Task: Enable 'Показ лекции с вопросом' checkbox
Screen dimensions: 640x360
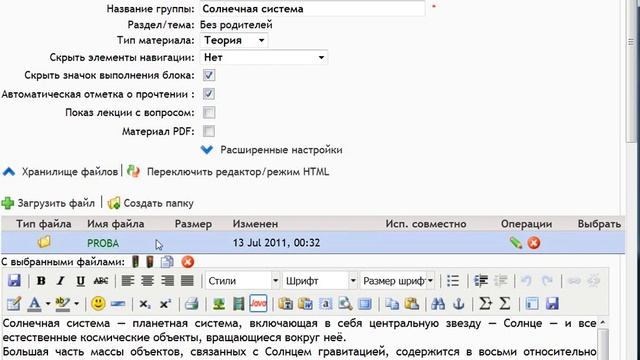Action: pyautogui.click(x=209, y=113)
